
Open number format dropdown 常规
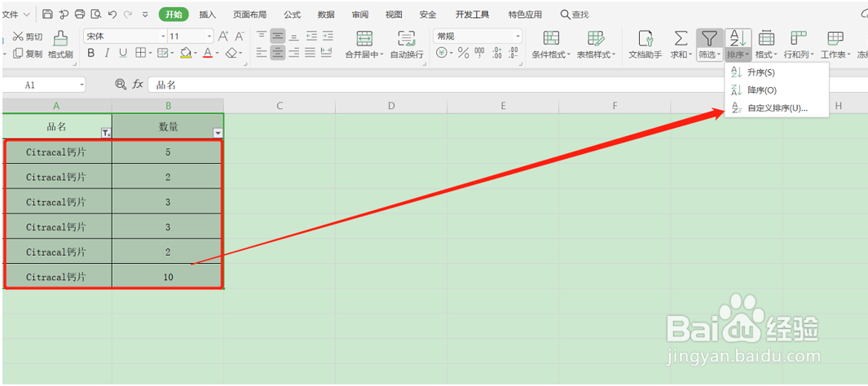point(518,37)
